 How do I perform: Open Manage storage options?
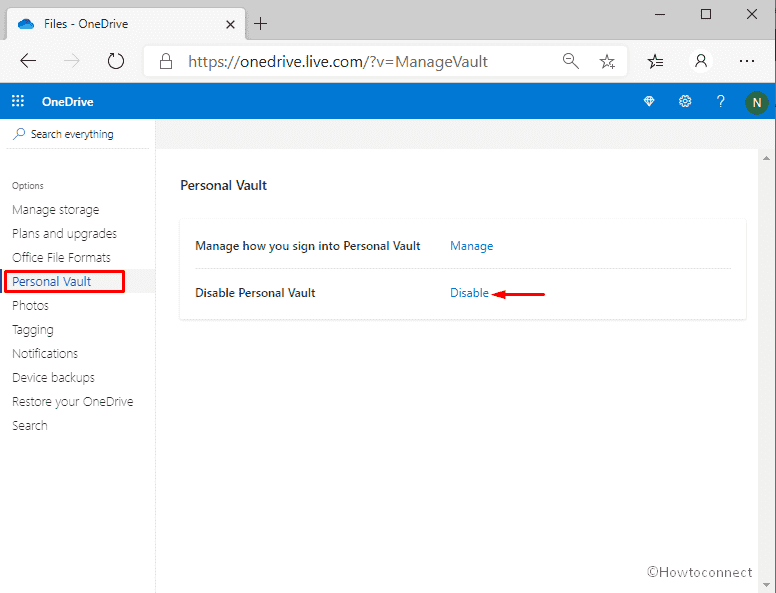tap(55, 210)
